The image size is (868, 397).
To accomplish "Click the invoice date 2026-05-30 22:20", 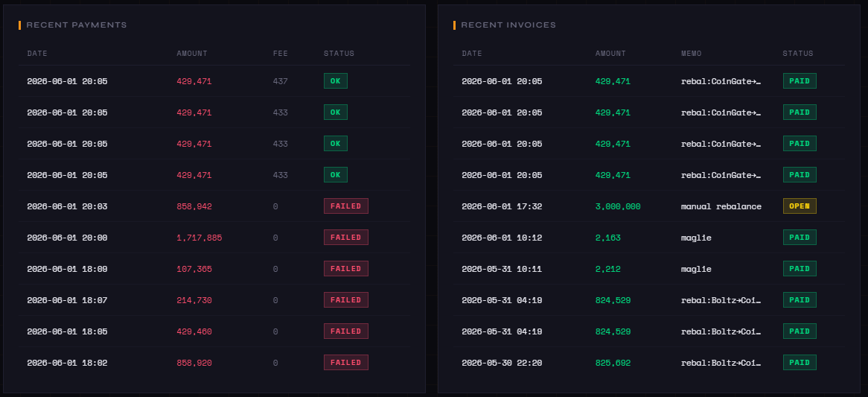I will pyautogui.click(x=502, y=363).
